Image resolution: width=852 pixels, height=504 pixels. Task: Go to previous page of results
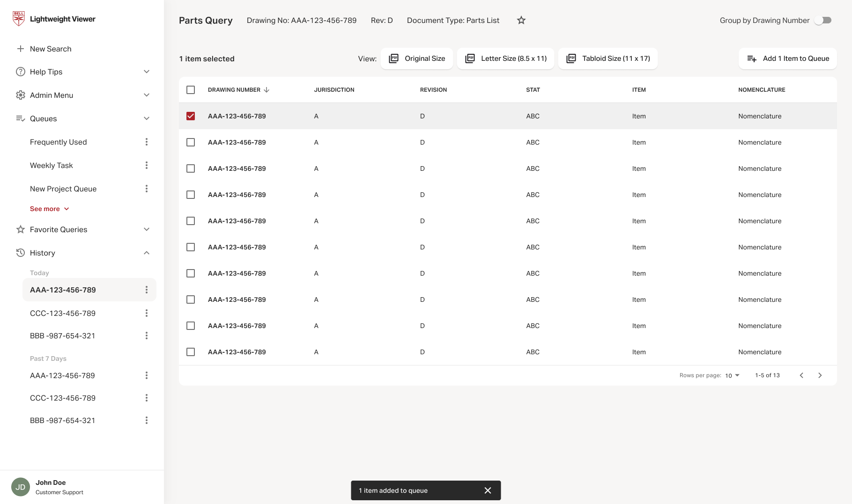(801, 375)
